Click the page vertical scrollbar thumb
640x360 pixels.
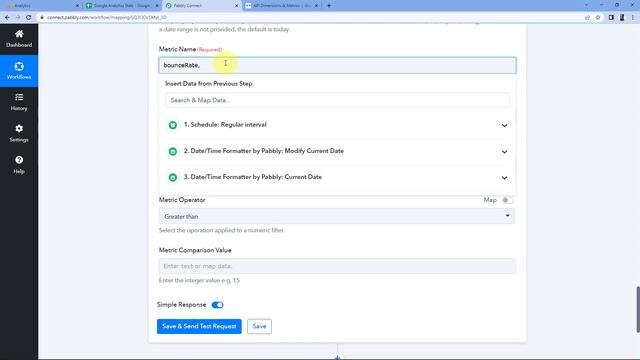[x=638, y=309]
